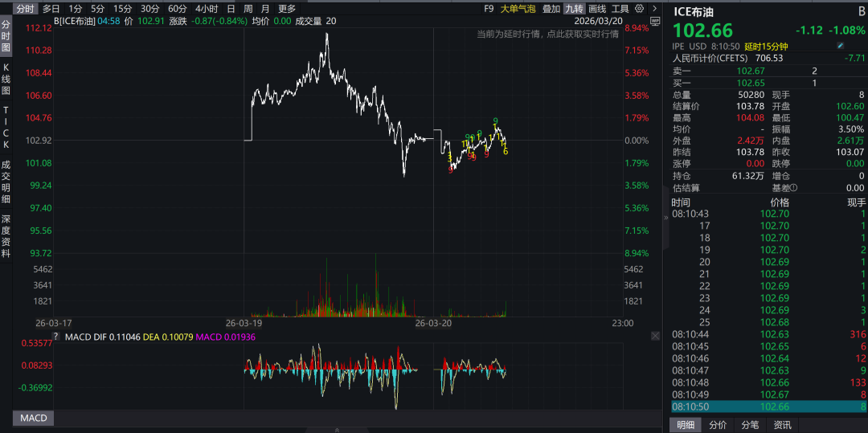Select K线图 in left sidebar
Viewport: 868px width, 433px height.
6,80
